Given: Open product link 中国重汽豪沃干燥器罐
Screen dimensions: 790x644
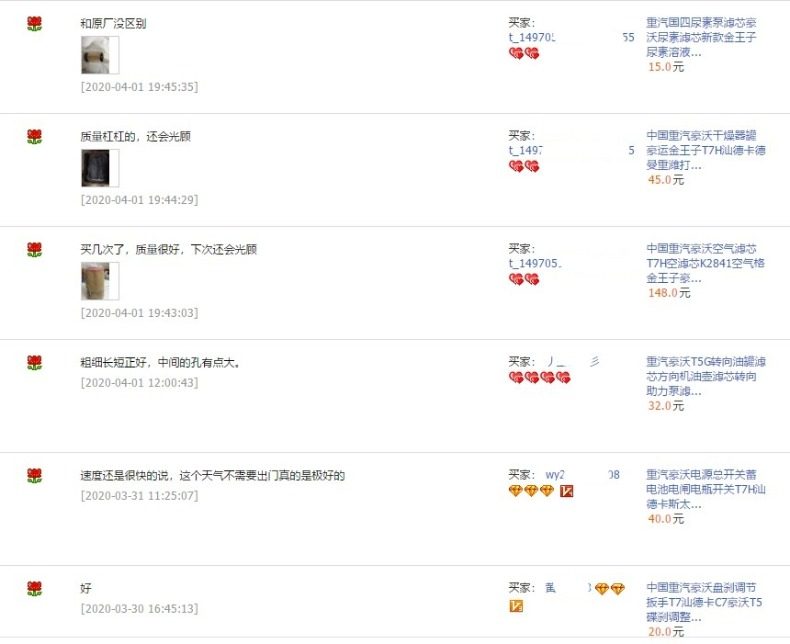Looking at the screenshot, I should coord(706,150).
